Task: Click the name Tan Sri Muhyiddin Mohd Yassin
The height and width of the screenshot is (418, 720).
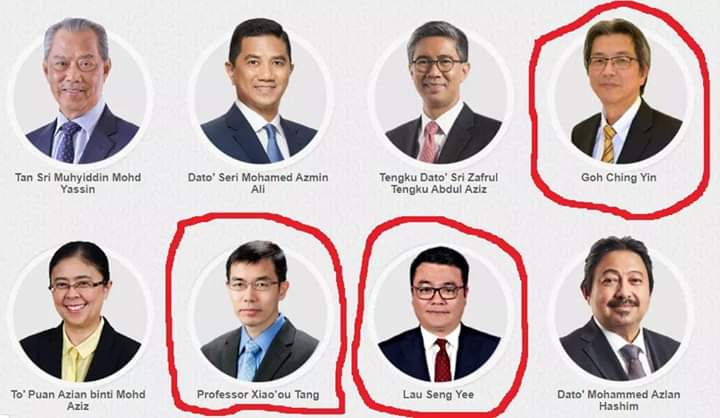Action: (78, 183)
